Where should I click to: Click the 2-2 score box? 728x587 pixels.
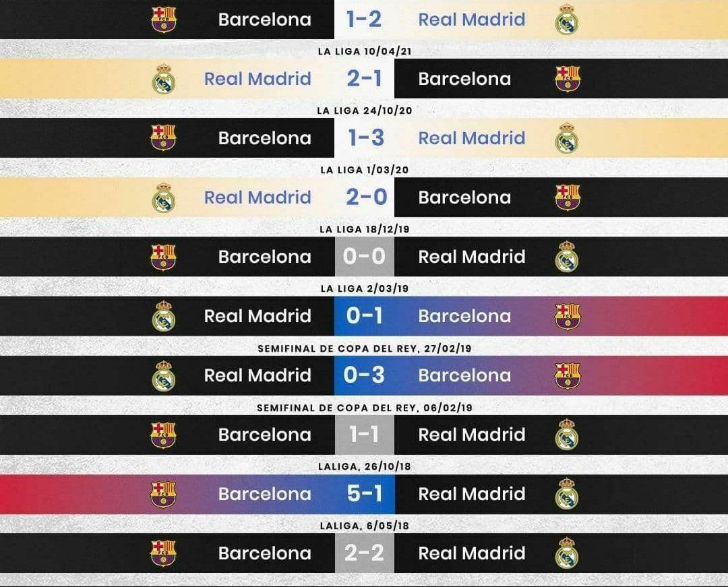[x=365, y=553]
